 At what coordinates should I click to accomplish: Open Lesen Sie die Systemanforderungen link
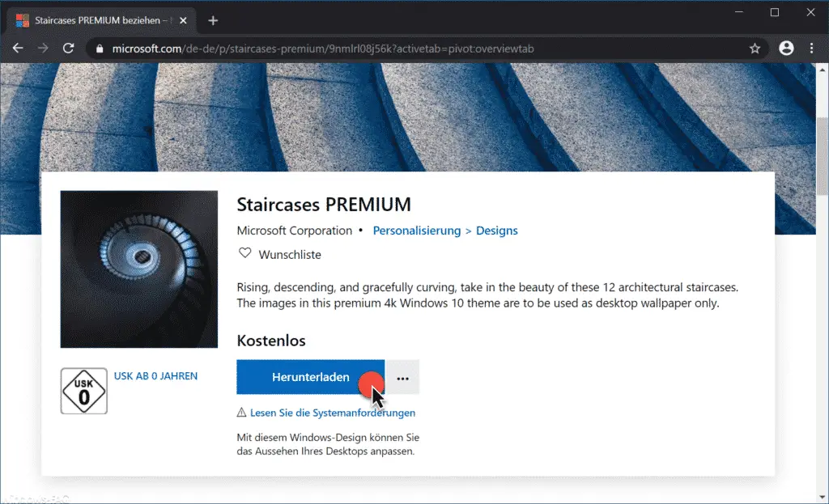pos(333,413)
